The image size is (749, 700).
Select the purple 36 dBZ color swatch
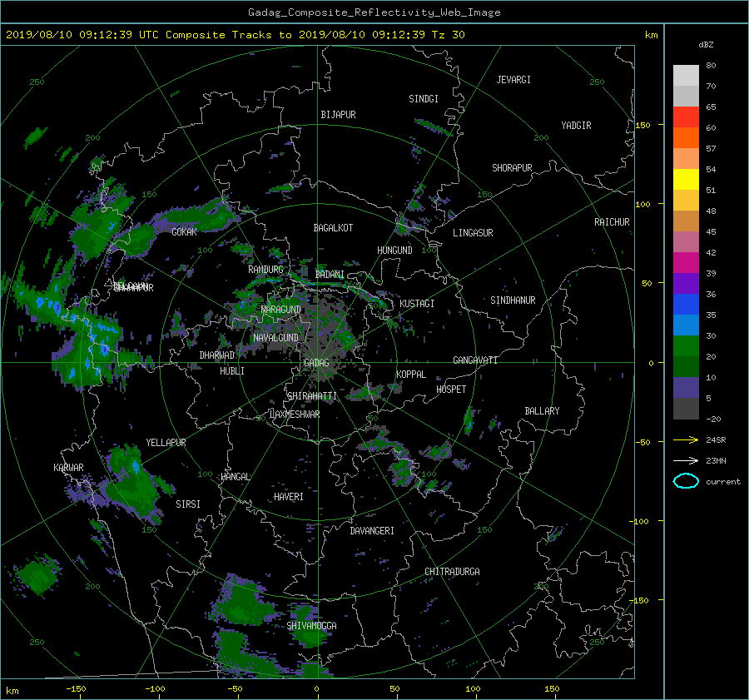tap(686, 283)
